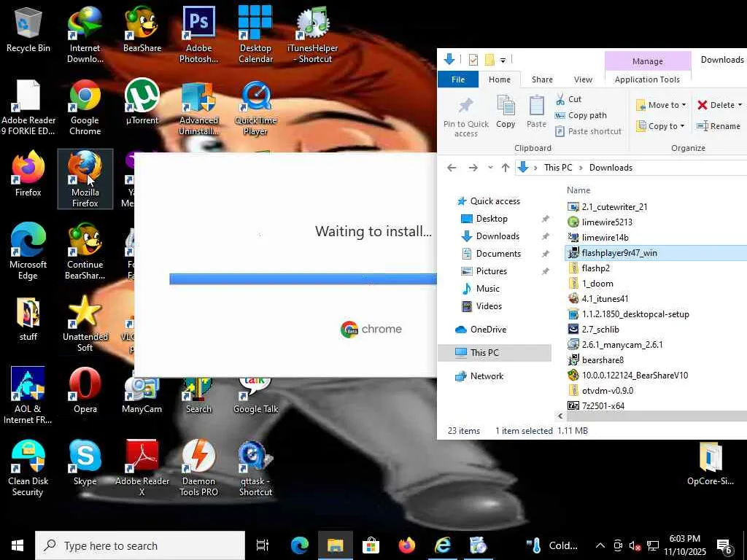This screenshot has width=747, height=560.
Task: Select the Internet Download Manager desktop shortcut
Action: click(85, 35)
